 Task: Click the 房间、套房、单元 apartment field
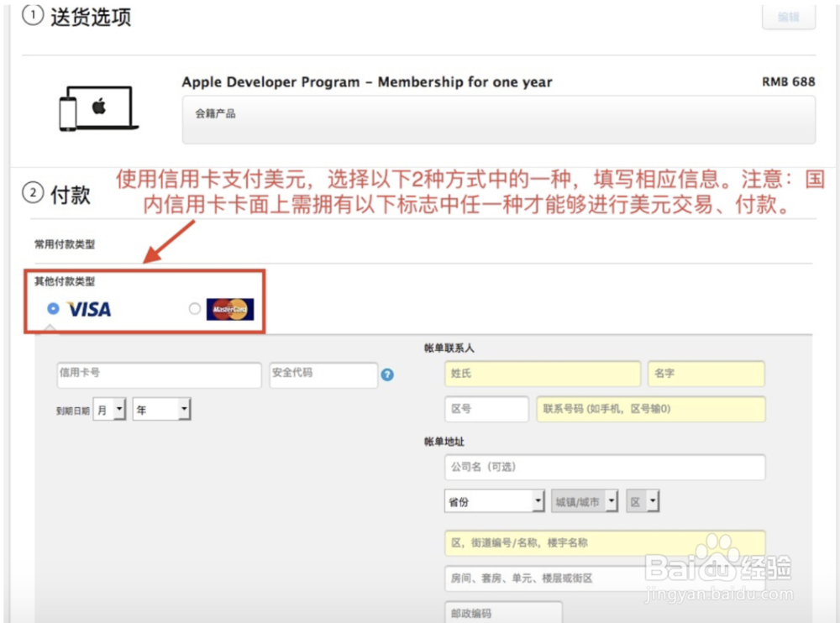pyautogui.click(x=605, y=578)
